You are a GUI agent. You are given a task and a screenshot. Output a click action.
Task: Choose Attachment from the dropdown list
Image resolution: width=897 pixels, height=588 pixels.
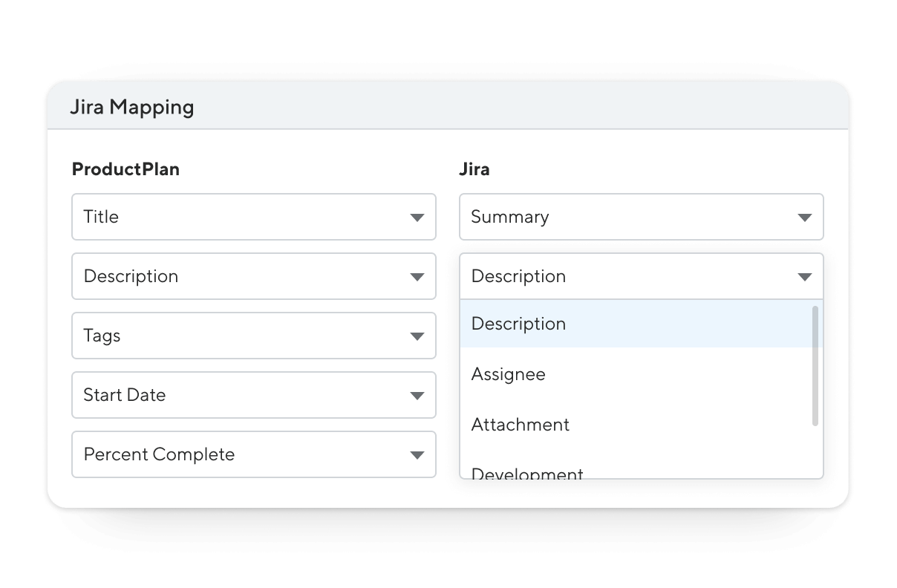(636, 425)
